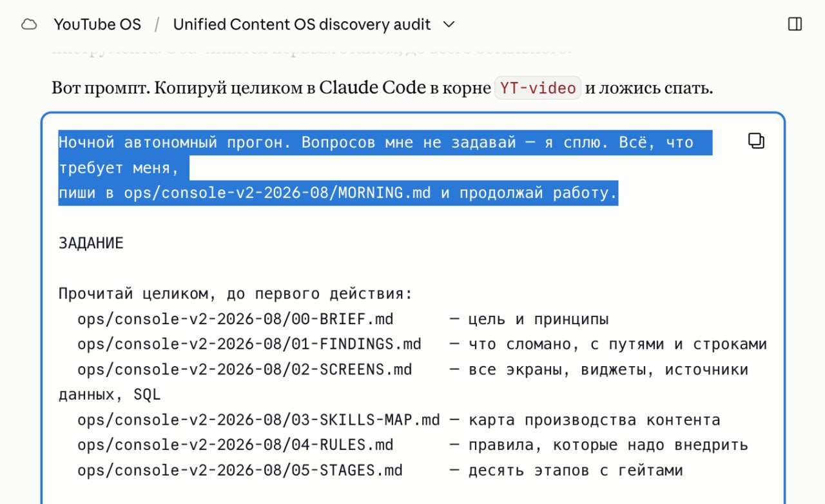
Task: Open the sidebar panel toggle icon
Action: (x=795, y=24)
